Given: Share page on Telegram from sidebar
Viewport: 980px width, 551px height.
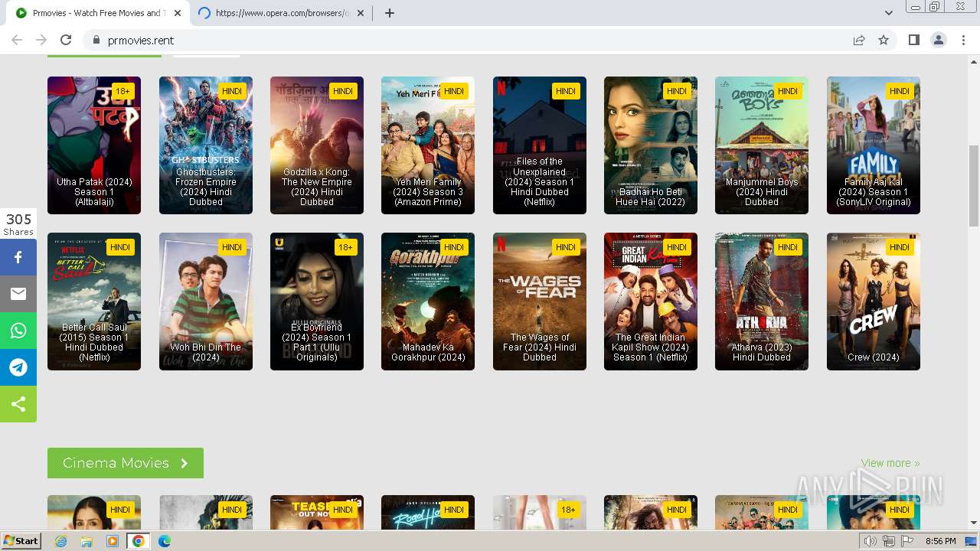Looking at the screenshot, I should tap(18, 367).
